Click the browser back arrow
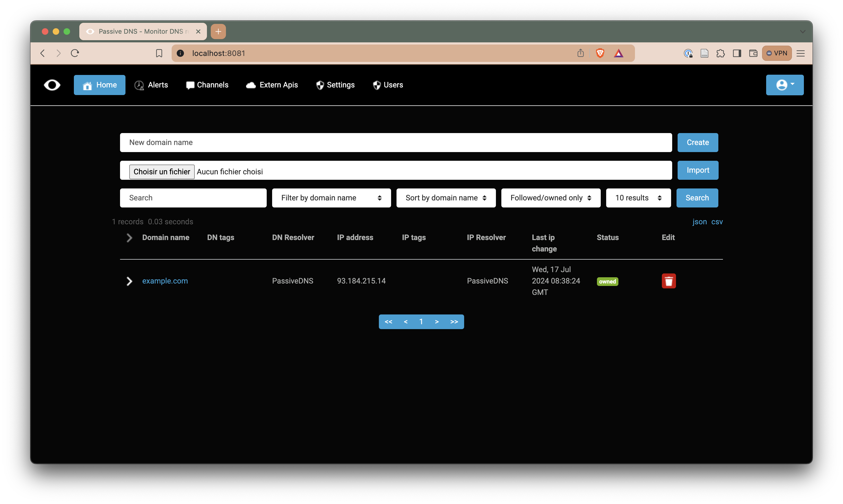This screenshot has width=843, height=504. point(42,53)
